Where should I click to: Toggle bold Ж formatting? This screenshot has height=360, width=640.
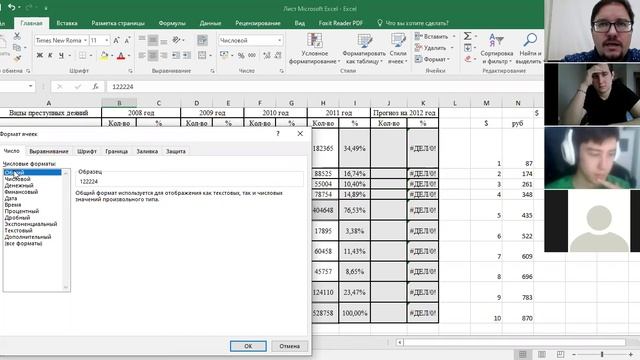(x=40, y=56)
